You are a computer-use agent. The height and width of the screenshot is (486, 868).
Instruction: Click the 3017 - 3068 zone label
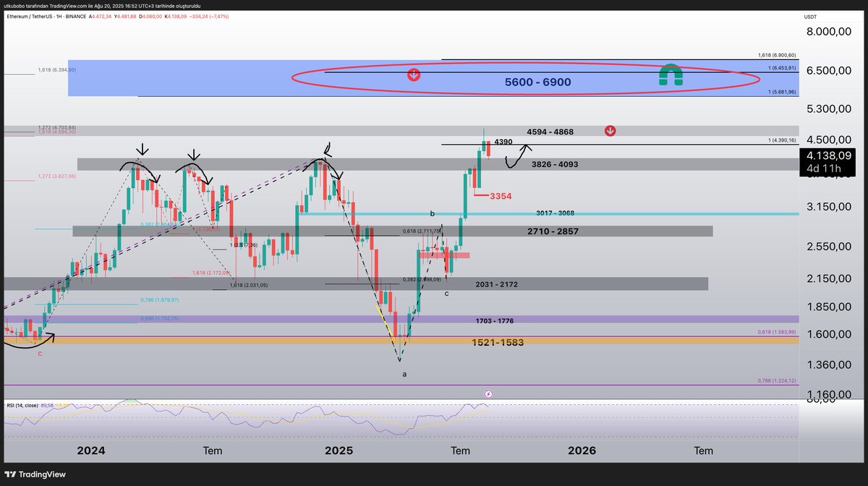click(x=556, y=213)
